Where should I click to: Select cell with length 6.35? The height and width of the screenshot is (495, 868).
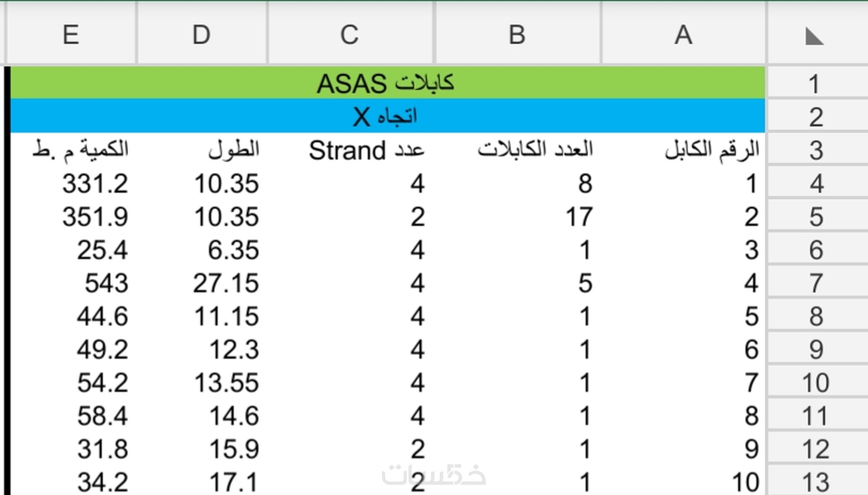233,250
